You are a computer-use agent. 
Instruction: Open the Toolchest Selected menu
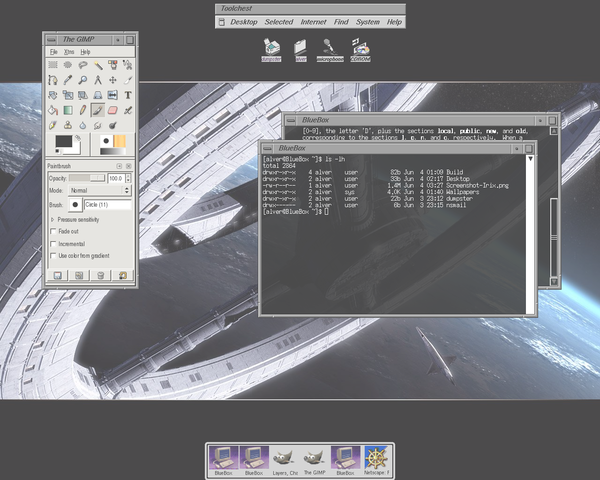click(279, 22)
